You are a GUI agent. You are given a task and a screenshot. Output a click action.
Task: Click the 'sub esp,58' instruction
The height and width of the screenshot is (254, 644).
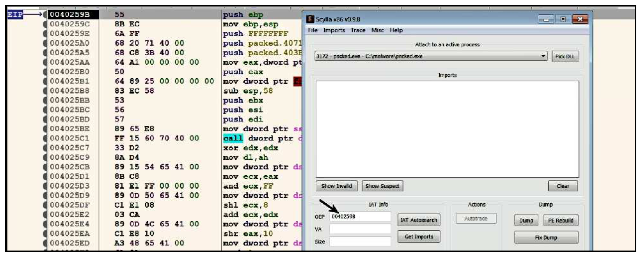point(248,91)
